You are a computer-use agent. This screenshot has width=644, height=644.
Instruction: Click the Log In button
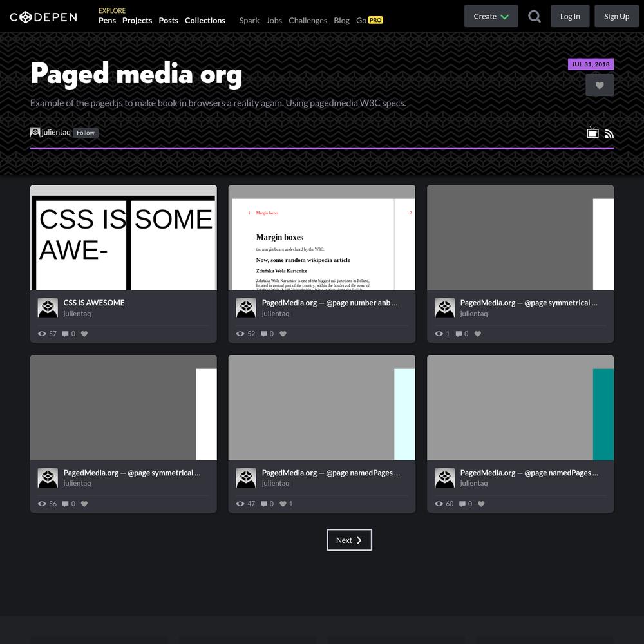(x=570, y=17)
